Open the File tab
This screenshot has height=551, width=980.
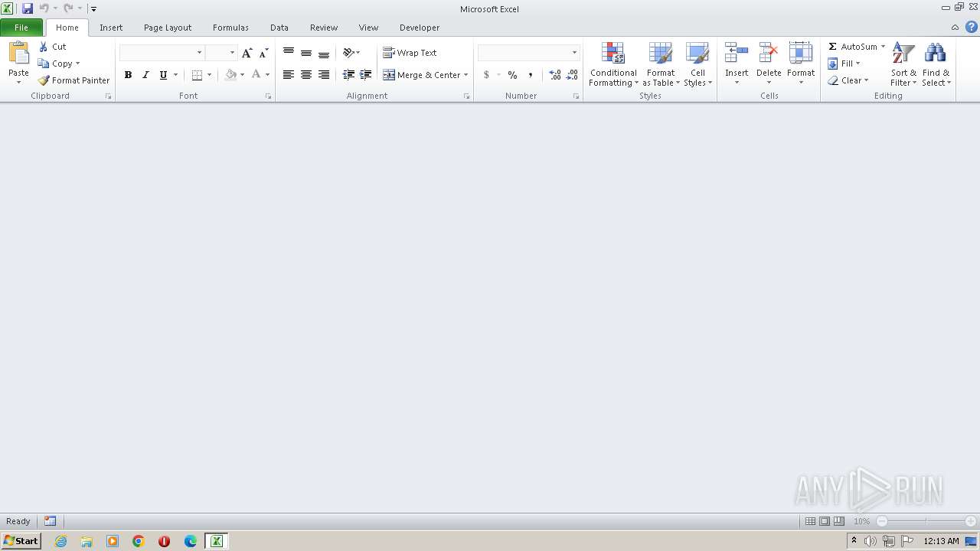tap(21, 28)
